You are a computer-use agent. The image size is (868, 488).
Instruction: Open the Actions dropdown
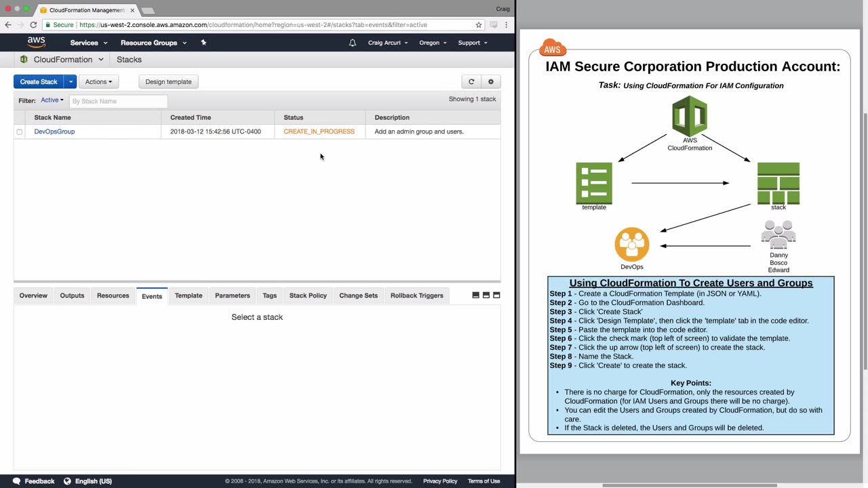[x=99, y=81]
